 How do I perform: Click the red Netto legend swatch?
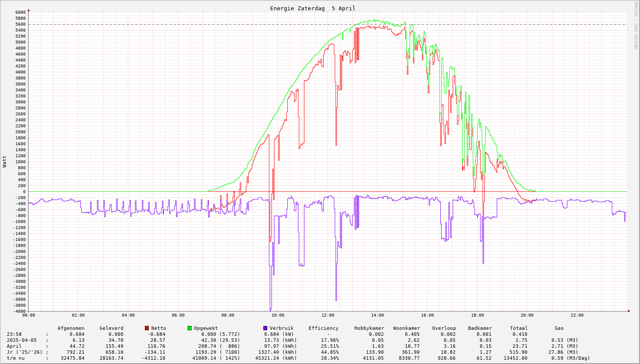click(147, 328)
